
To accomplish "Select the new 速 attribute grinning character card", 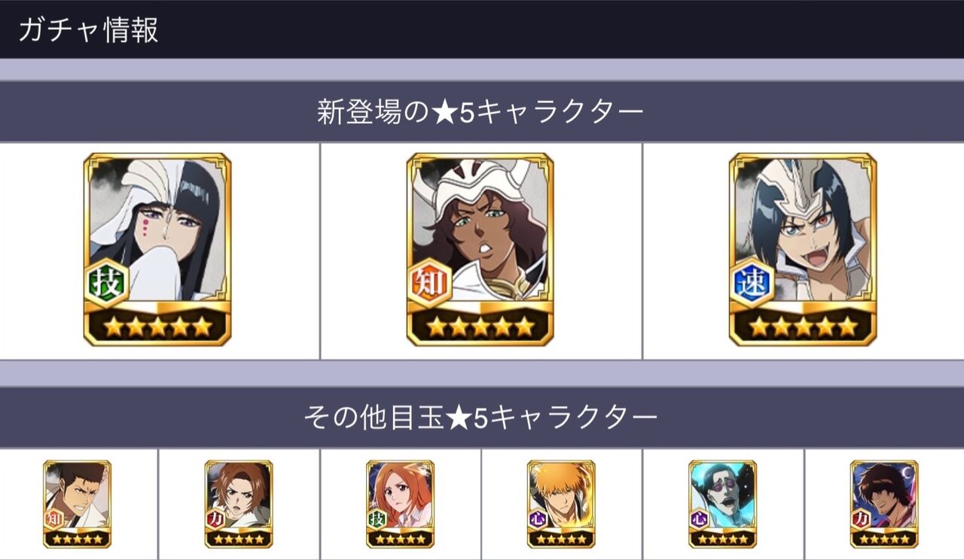I will [x=803, y=250].
